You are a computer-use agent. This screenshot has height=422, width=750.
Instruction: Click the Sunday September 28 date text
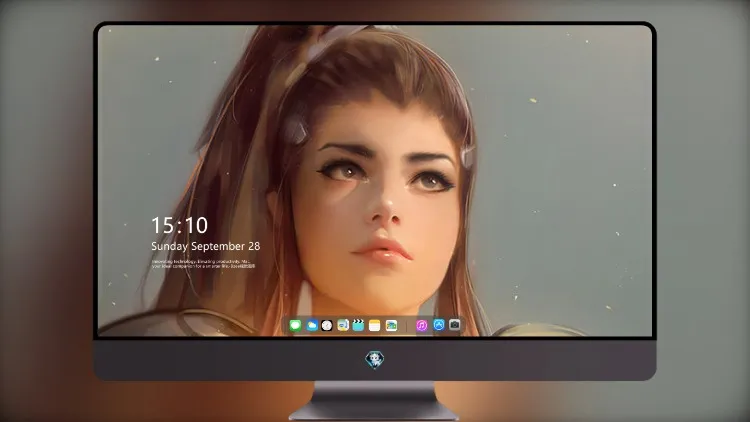(206, 246)
